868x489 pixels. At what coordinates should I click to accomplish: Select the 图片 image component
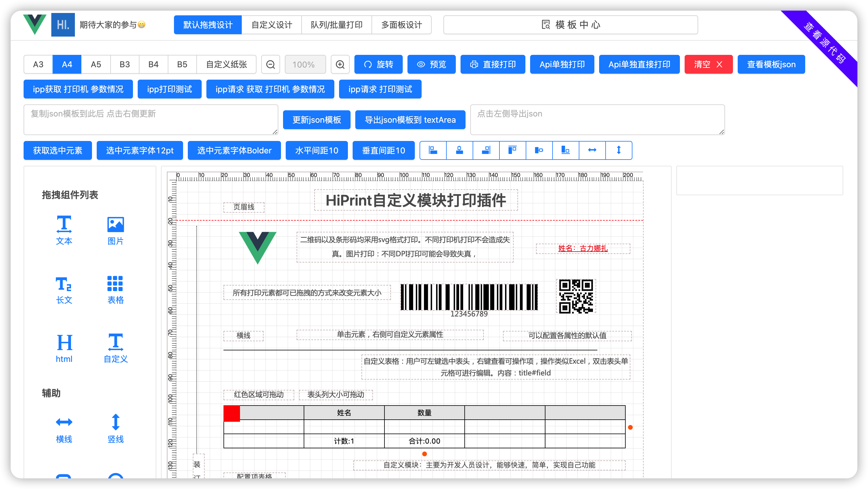(x=116, y=231)
